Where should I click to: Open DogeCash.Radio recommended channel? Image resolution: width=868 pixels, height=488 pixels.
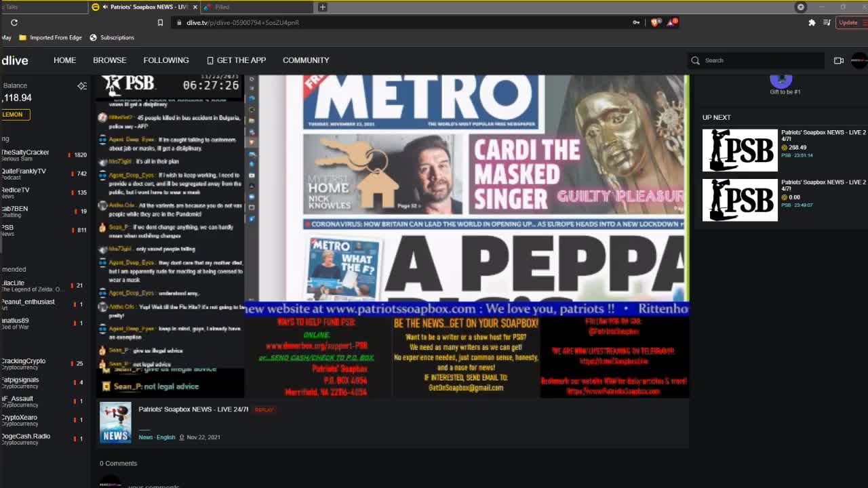coord(44,439)
